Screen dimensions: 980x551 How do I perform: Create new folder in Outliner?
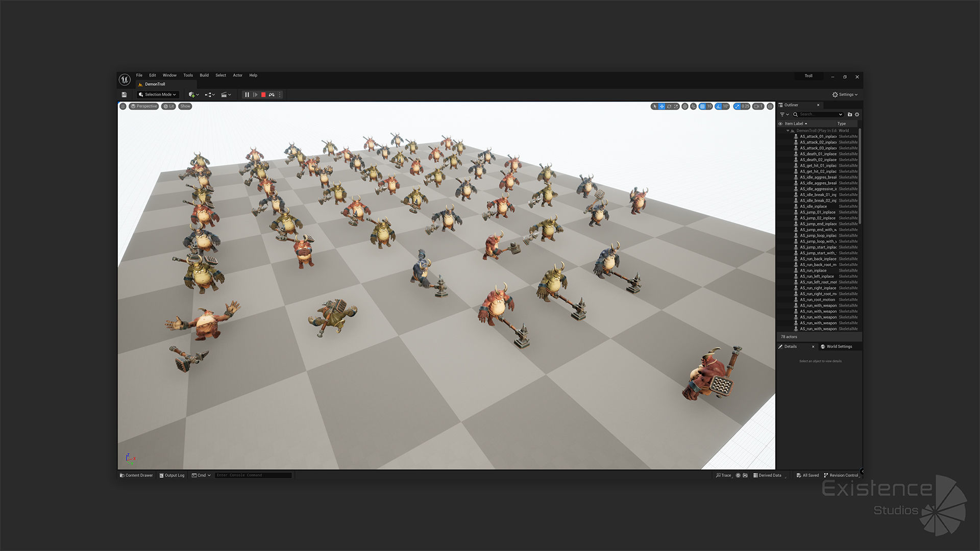coord(850,115)
